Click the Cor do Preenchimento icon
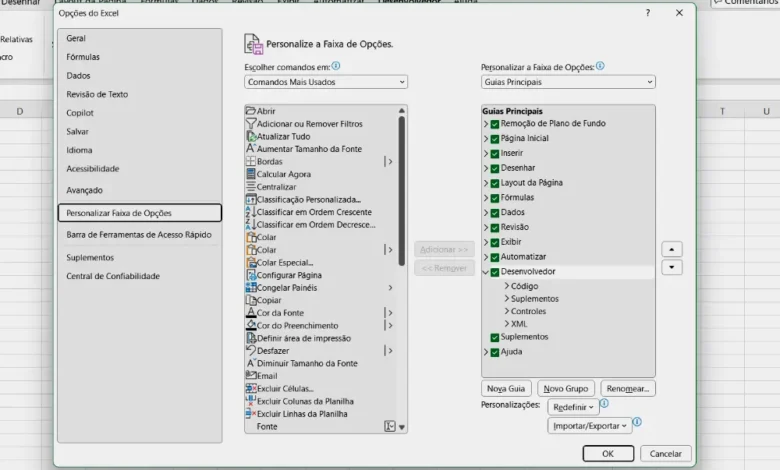Screen dimensions: 780x470 (250, 325)
